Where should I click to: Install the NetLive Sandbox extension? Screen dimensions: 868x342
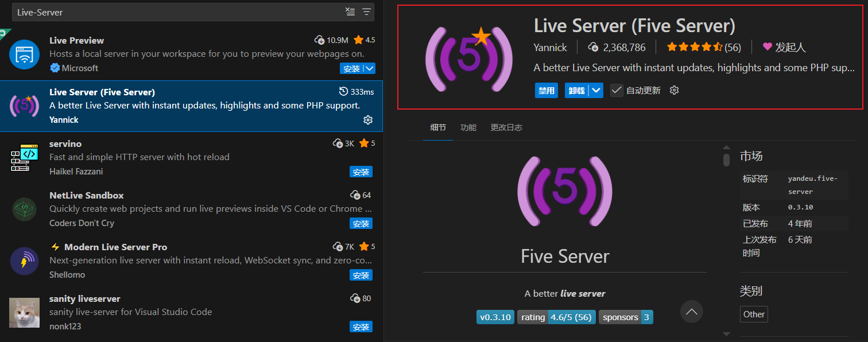[361, 223]
